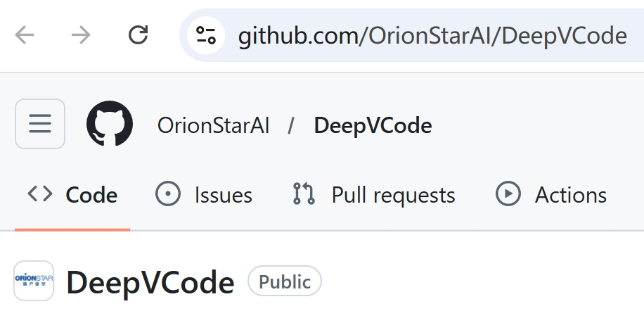The image size is (644, 330).
Task: Reload the current GitHub page
Action: point(138,35)
